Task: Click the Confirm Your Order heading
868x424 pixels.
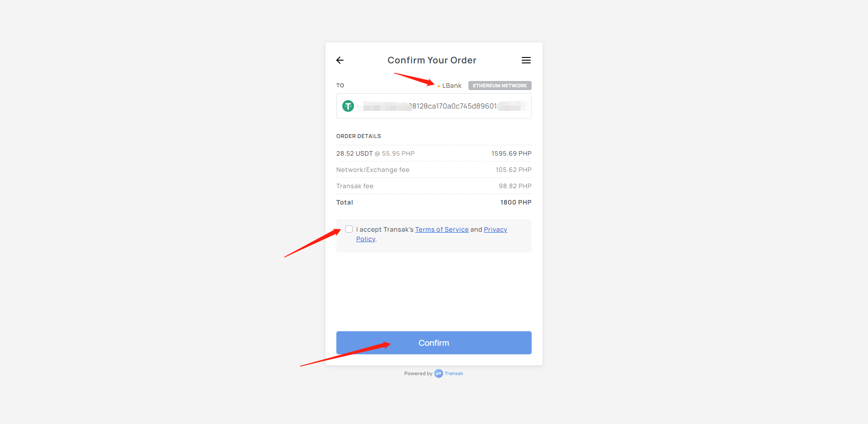Action: [x=432, y=60]
